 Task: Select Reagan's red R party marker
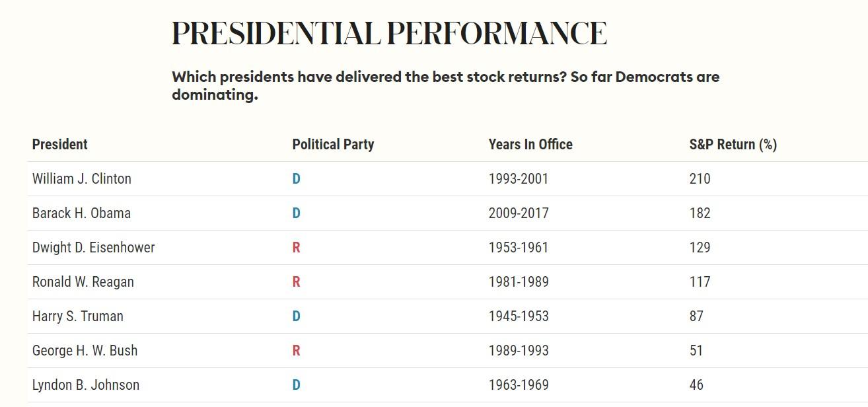pos(296,282)
